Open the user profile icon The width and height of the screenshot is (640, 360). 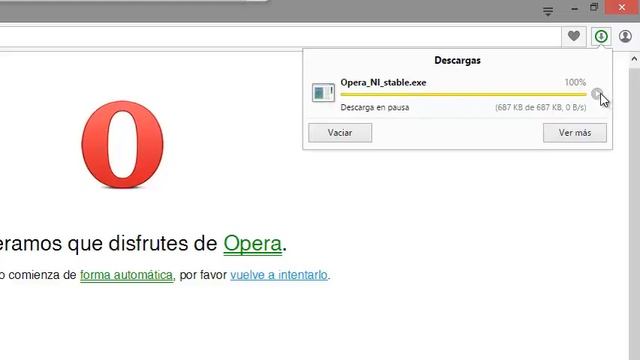[625, 36]
